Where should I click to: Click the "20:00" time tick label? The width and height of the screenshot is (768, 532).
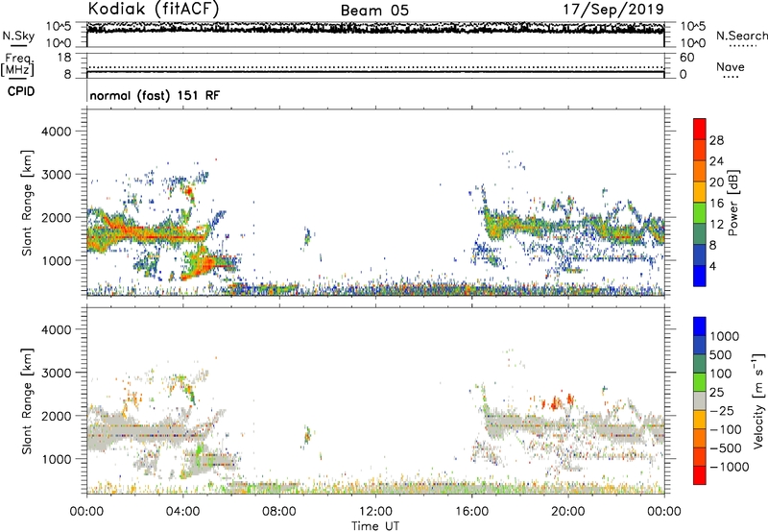(x=567, y=512)
